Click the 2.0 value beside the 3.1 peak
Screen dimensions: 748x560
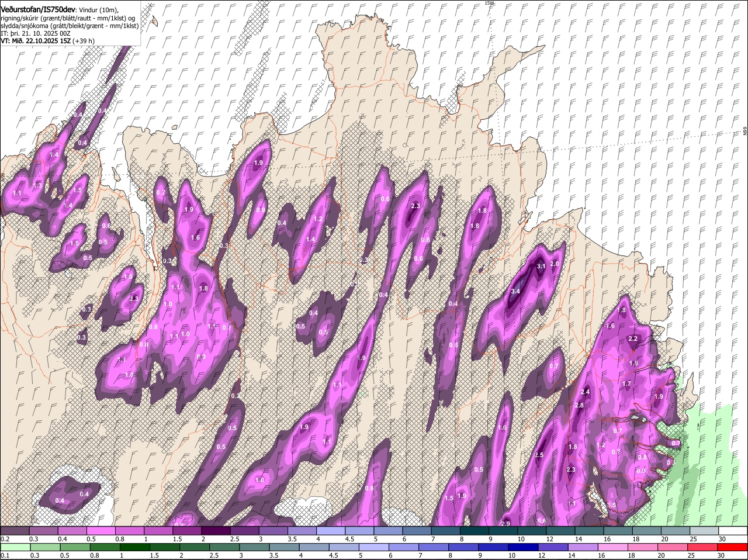pyautogui.click(x=555, y=264)
